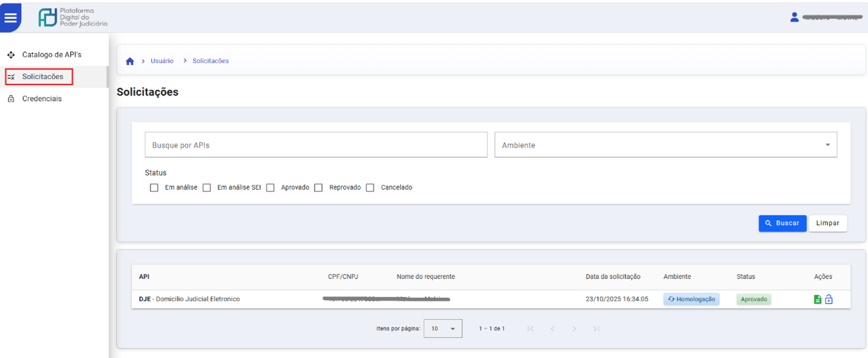Expand the Ambiente dropdown
The image size is (868, 358).
click(665, 145)
